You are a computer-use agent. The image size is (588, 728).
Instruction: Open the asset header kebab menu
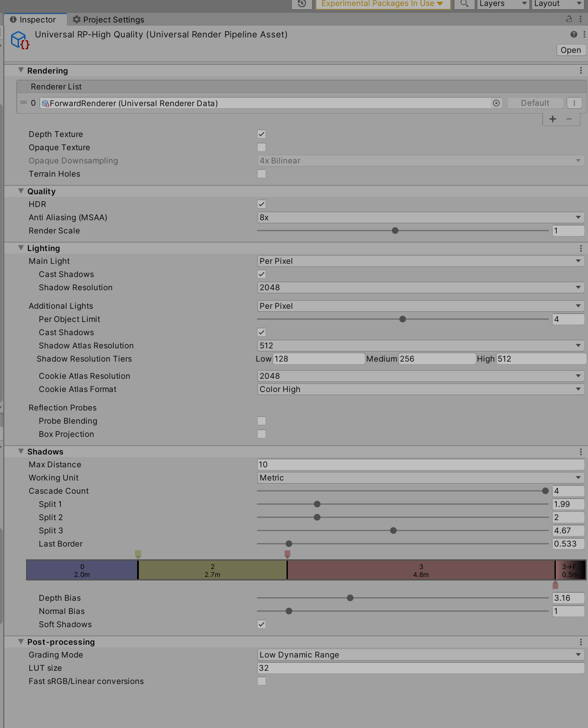[x=584, y=34]
